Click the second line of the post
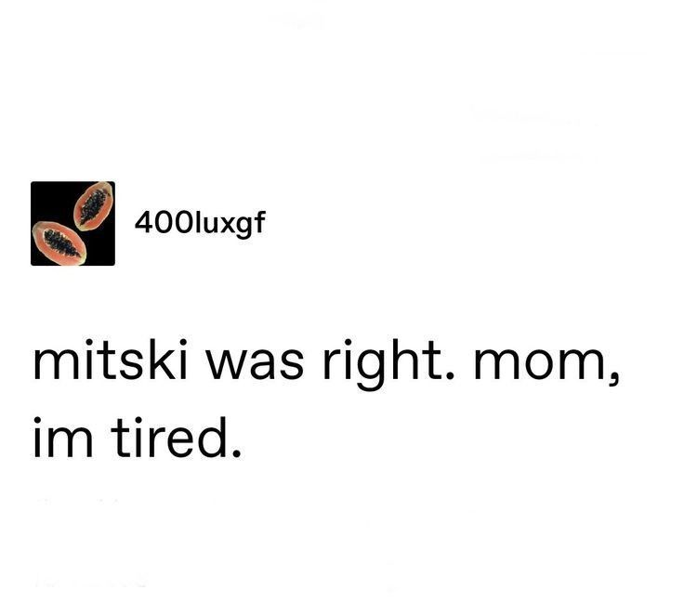 pyautogui.click(x=138, y=437)
